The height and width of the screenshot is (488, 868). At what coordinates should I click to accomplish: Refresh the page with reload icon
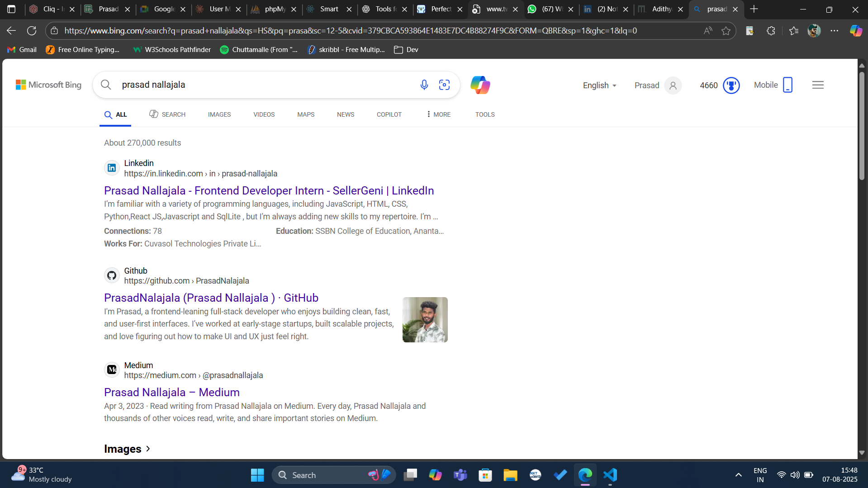(x=32, y=31)
